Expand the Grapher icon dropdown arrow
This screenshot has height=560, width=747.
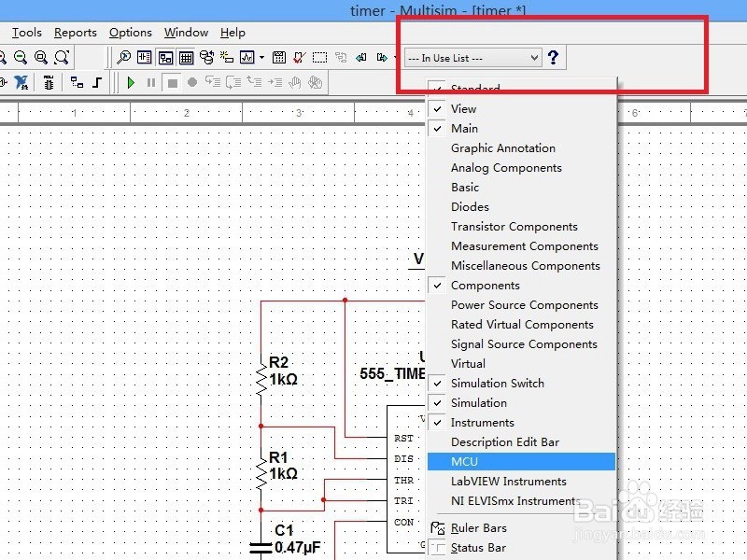pos(262,58)
